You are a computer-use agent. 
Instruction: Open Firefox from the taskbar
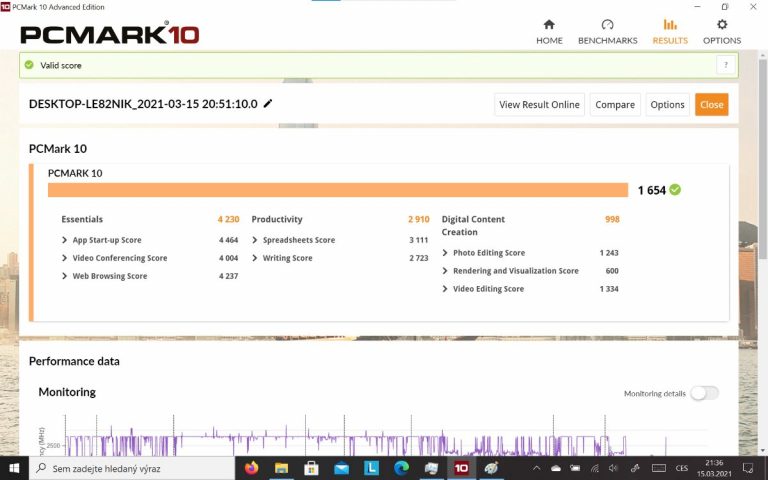[x=251, y=468]
